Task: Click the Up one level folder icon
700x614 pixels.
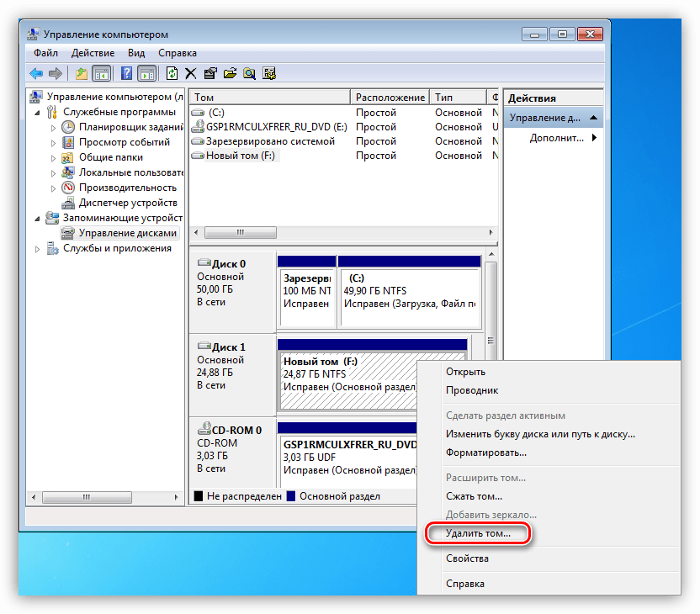Action: (82, 73)
